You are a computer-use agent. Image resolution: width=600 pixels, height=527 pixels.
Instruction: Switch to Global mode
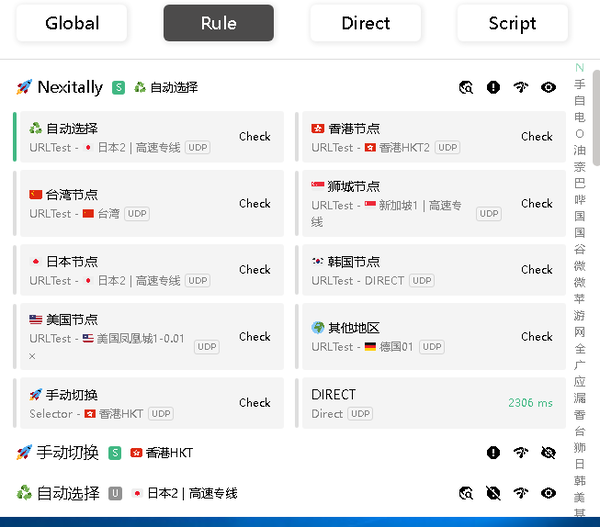72,23
